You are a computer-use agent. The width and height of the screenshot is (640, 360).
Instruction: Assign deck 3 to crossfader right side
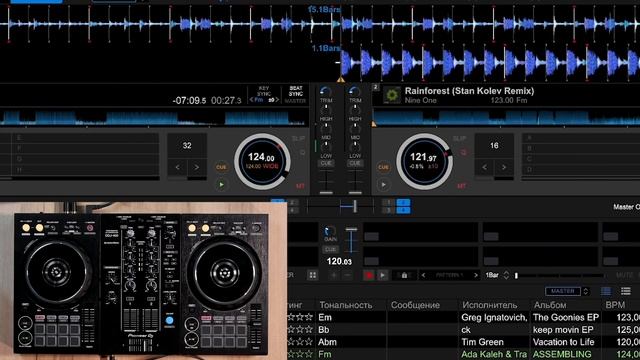(x=388, y=210)
